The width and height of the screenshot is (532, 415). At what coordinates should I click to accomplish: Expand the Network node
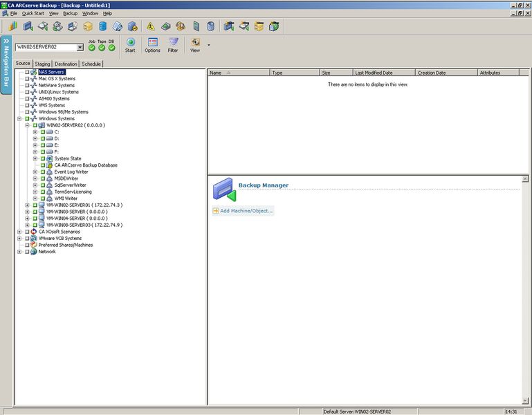tap(19, 252)
